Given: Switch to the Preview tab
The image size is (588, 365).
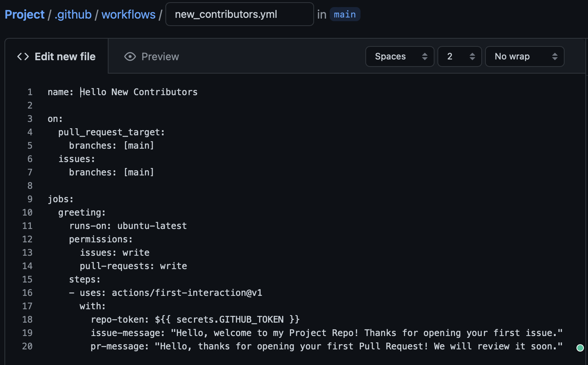Looking at the screenshot, I should click(152, 56).
